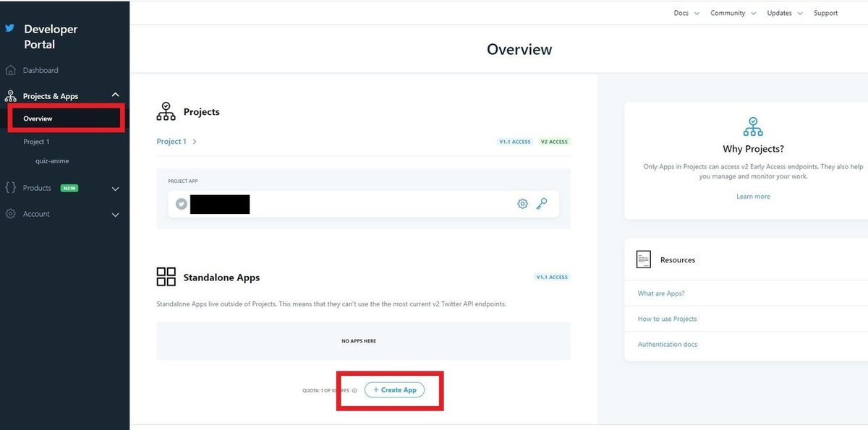Click the quota info icon
This screenshot has width=868, height=430.
point(354,390)
